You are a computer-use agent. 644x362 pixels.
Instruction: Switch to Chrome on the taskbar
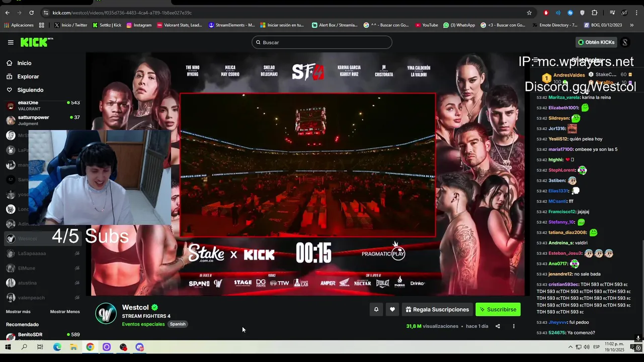(90, 347)
